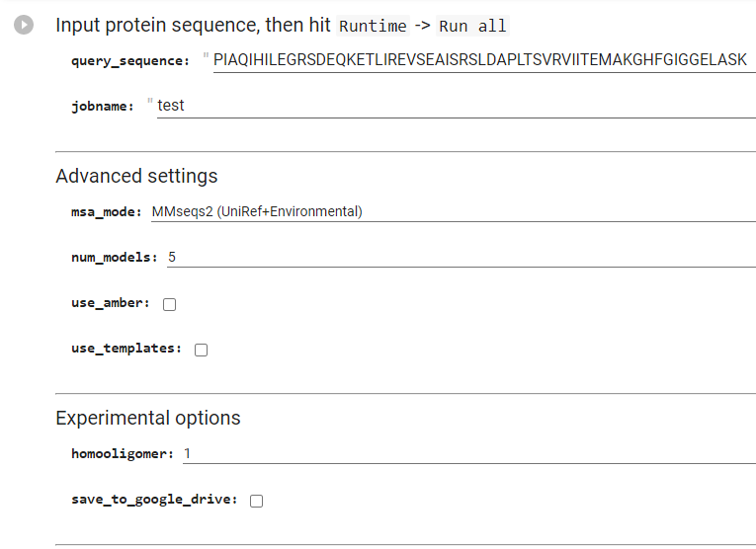
Task: Click the Advanced settings heading
Action: (136, 177)
